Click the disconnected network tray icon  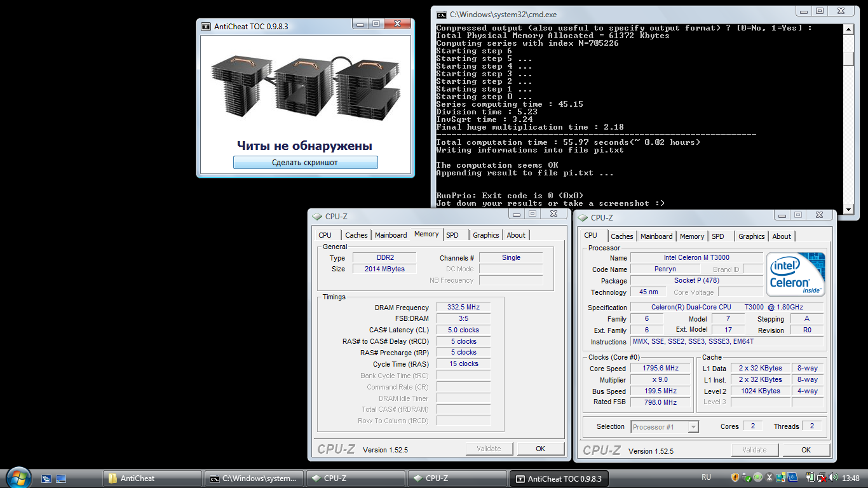pyautogui.click(x=822, y=477)
